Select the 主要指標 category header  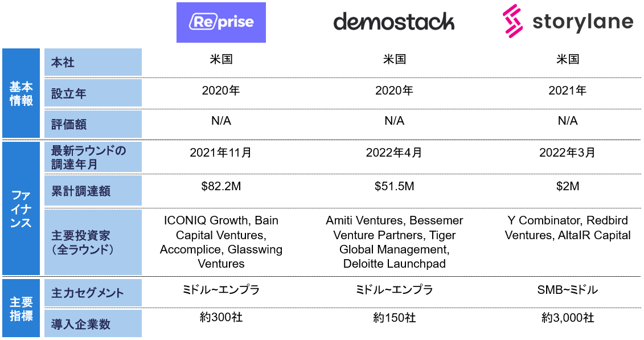(x=21, y=308)
